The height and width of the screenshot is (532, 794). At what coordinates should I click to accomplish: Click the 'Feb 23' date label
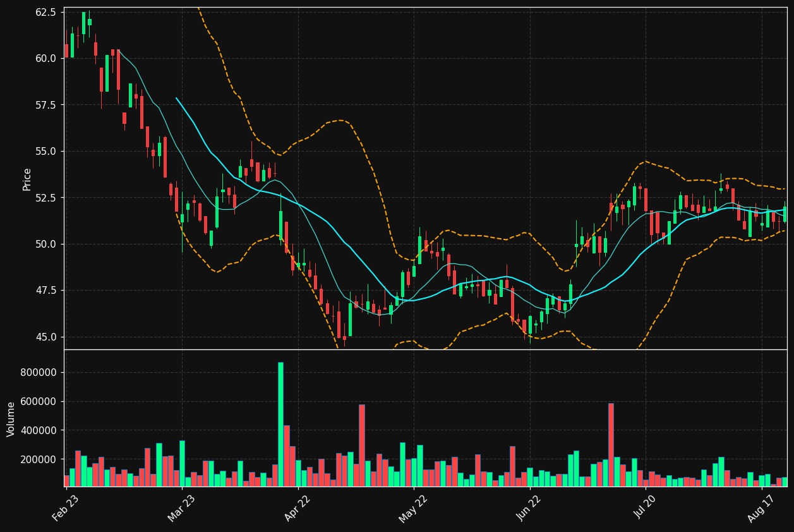pos(65,508)
